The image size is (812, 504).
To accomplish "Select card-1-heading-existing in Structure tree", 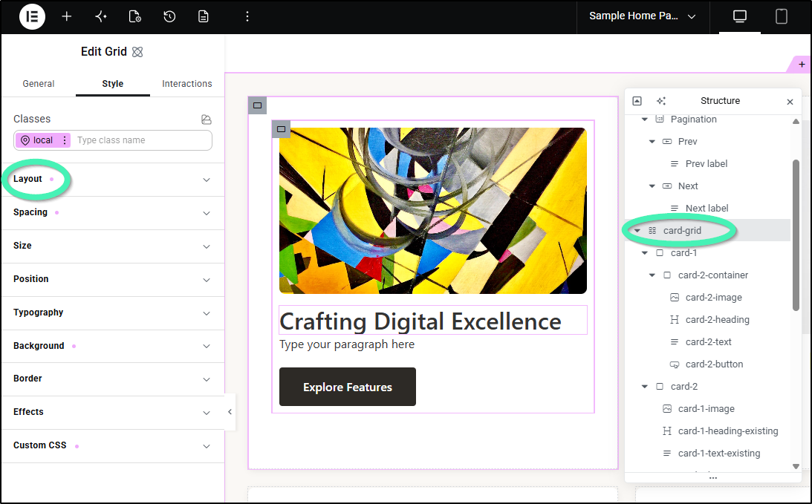I will click(728, 431).
